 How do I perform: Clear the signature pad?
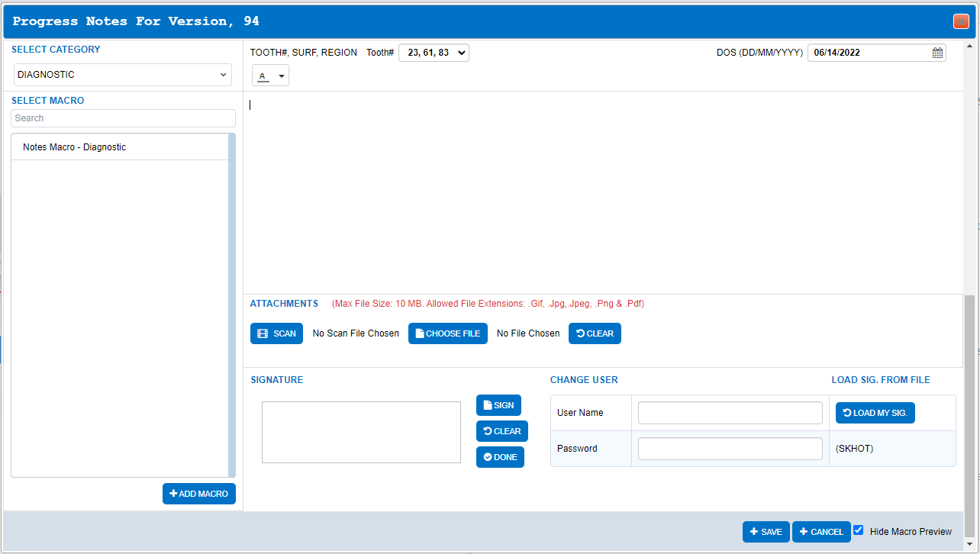502,431
